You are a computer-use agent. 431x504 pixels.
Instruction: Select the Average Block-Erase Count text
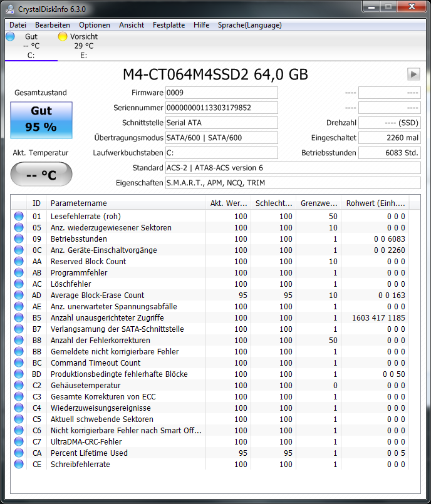click(98, 295)
